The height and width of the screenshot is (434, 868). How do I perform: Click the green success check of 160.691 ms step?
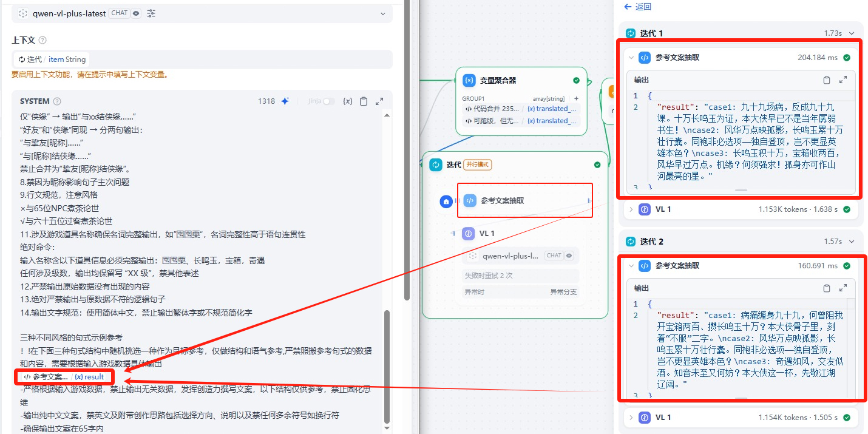click(x=847, y=266)
